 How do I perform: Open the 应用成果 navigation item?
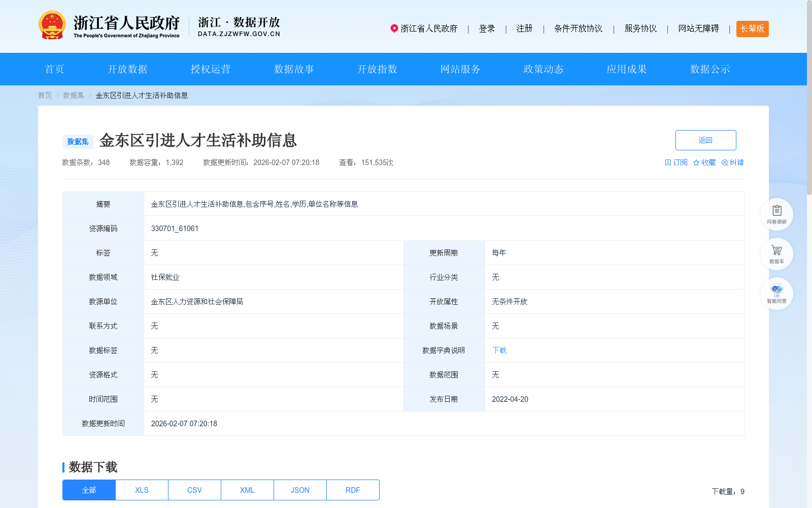coord(627,69)
